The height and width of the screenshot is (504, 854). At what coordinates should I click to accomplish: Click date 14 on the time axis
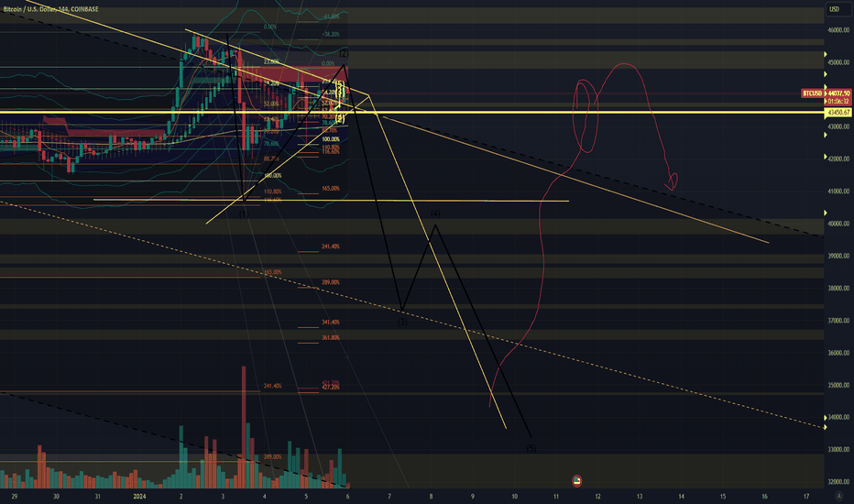coord(681,497)
